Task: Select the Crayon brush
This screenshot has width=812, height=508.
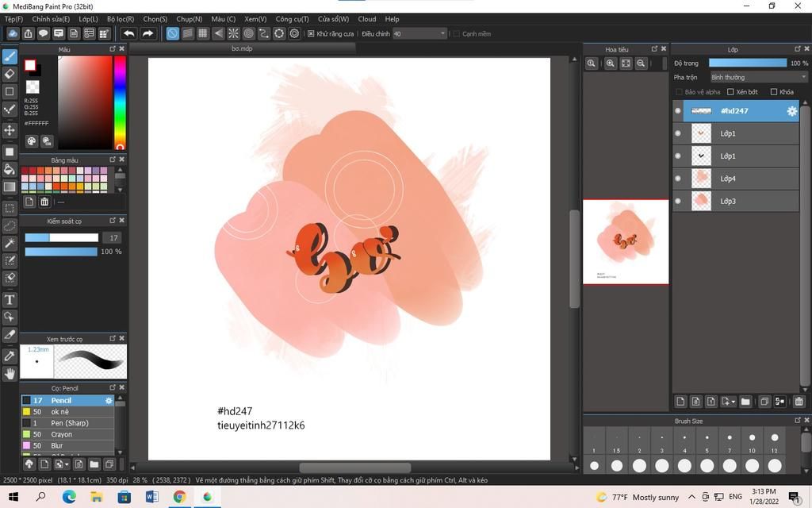Action: pos(67,434)
